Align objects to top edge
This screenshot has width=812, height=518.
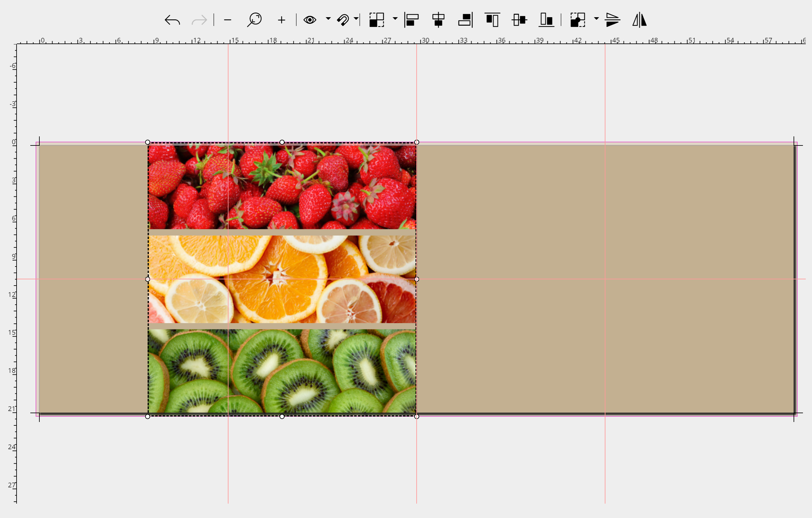(492, 20)
